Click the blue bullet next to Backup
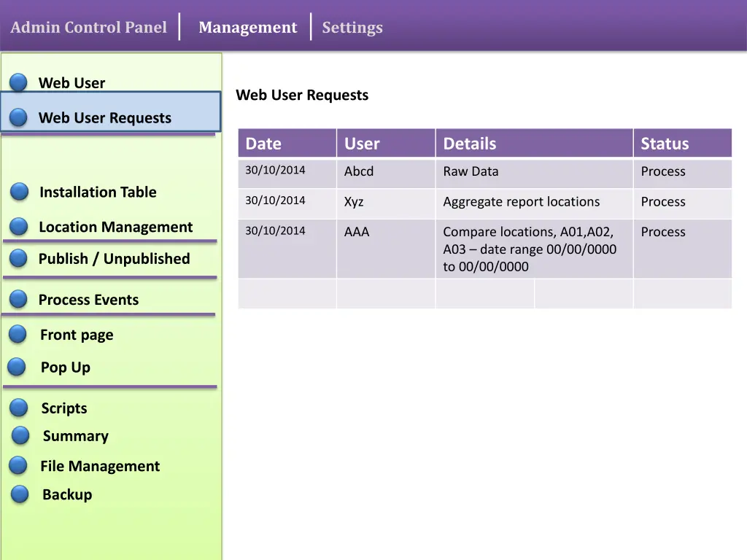Image resolution: width=747 pixels, height=560 pixels. tap(20, 494)
